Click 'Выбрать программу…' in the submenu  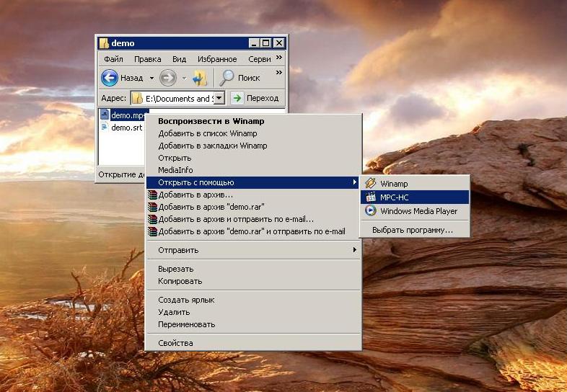click(x=412, y=230)
